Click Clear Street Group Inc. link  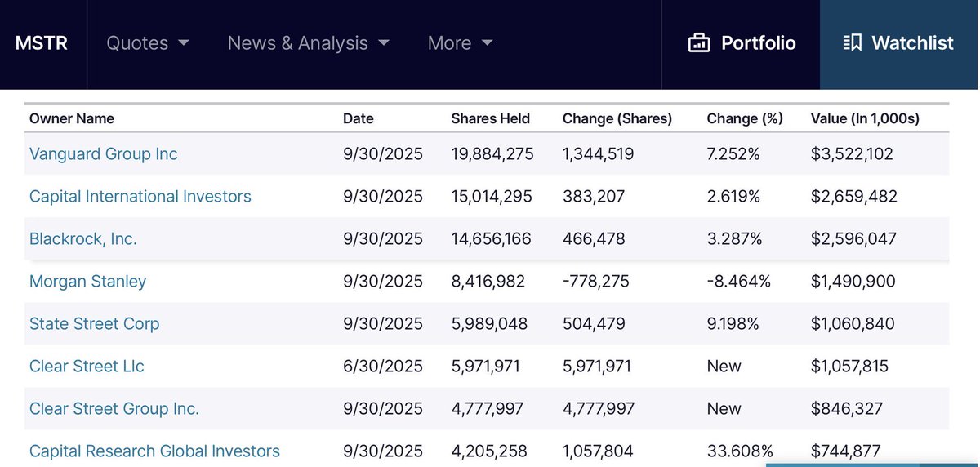tap(114, 408)
